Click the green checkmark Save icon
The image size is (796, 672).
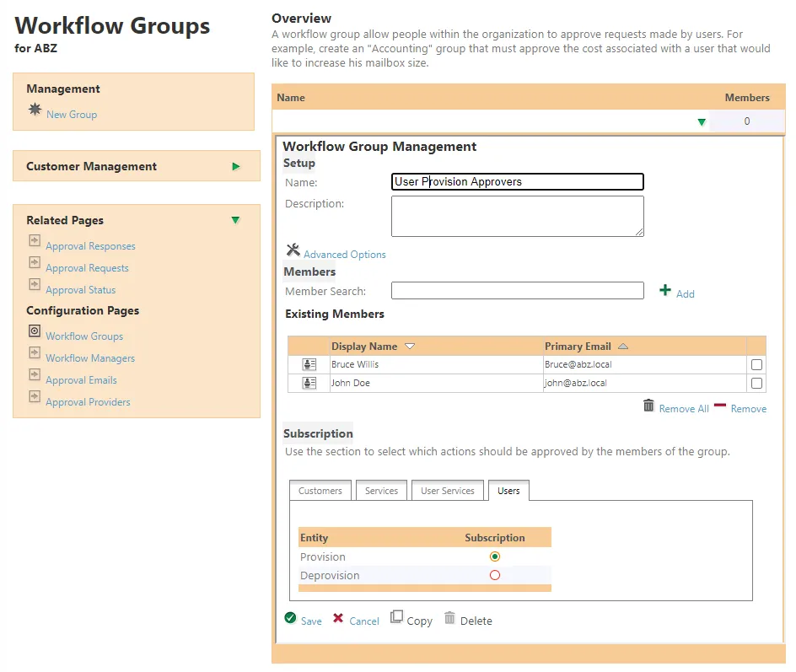(x=290, y=618)
